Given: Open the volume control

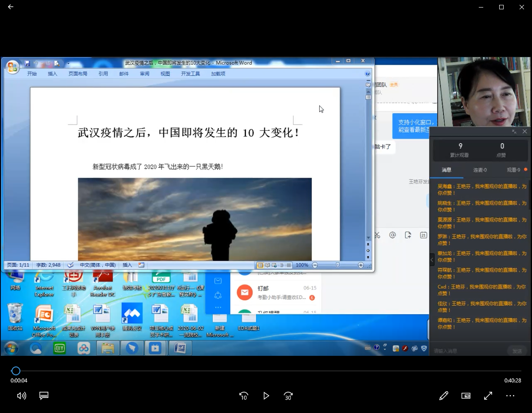Looking at the screenshot, I should [21, 396].
